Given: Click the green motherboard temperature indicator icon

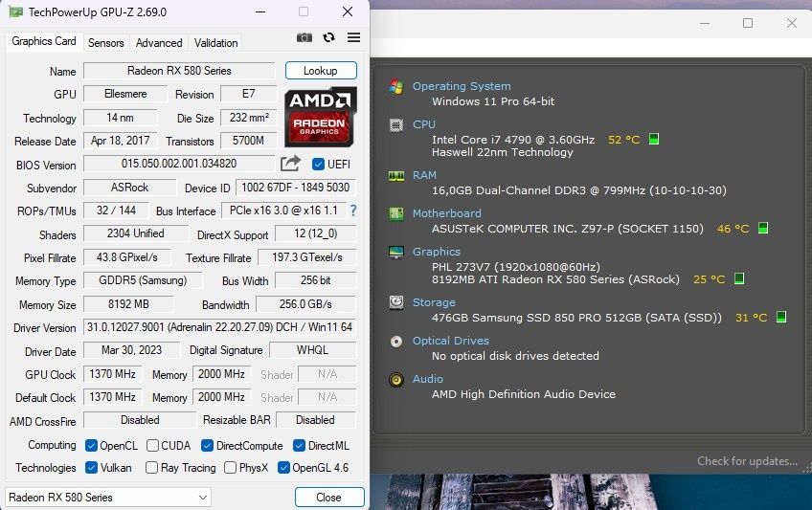Looking at the screenshot, I should coord(763,228).
